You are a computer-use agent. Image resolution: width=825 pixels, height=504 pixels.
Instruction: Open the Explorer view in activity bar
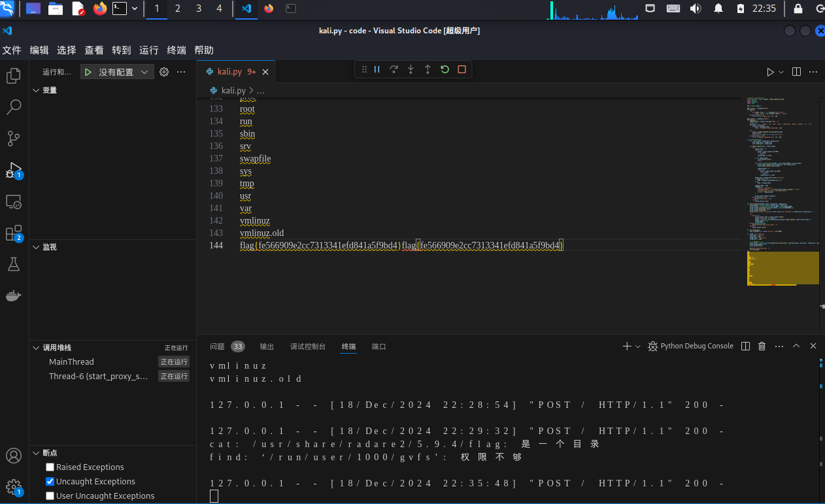pos(14,76)
